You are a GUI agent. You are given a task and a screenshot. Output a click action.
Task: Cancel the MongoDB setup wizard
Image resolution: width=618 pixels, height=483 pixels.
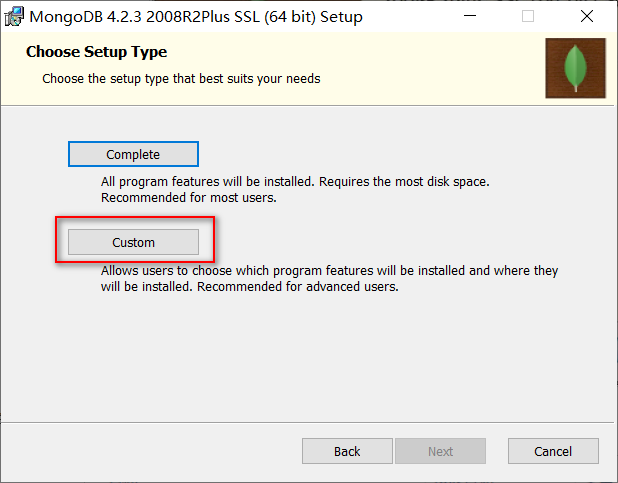(553, 451)
